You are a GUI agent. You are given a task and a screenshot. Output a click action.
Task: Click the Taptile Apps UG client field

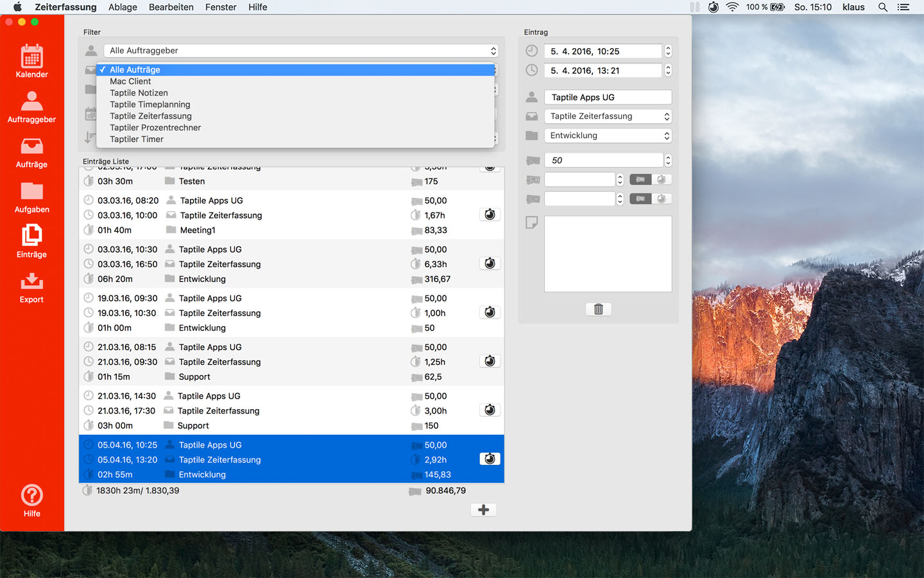[x=608, y=97]
